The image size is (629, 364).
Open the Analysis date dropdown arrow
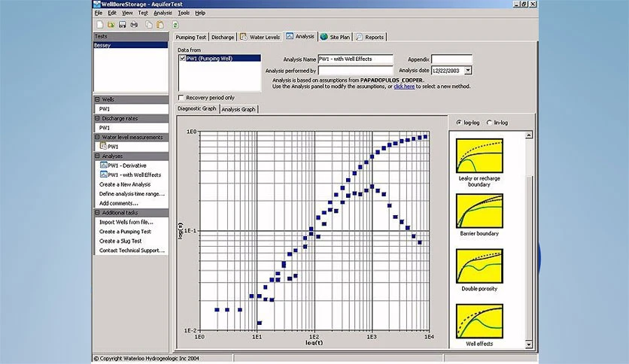point(468,71)
